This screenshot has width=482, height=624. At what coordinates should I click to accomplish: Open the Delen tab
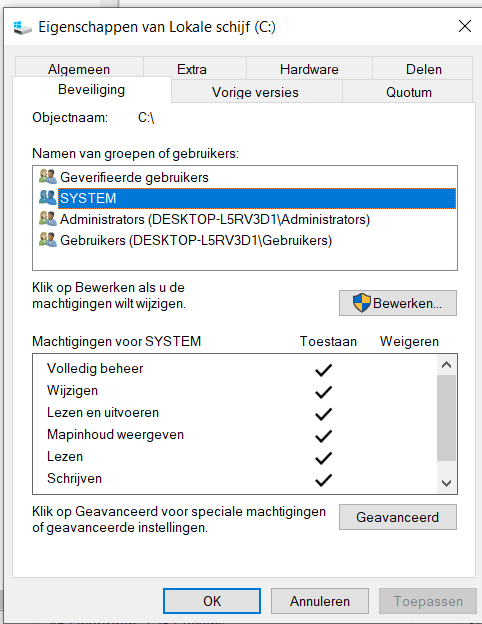tap(423, 69)
